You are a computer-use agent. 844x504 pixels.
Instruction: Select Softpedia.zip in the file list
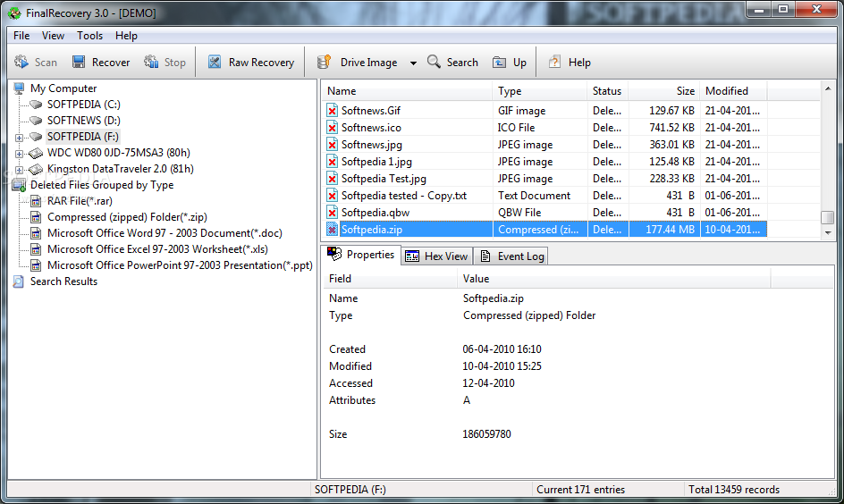[x=371, y=230]
